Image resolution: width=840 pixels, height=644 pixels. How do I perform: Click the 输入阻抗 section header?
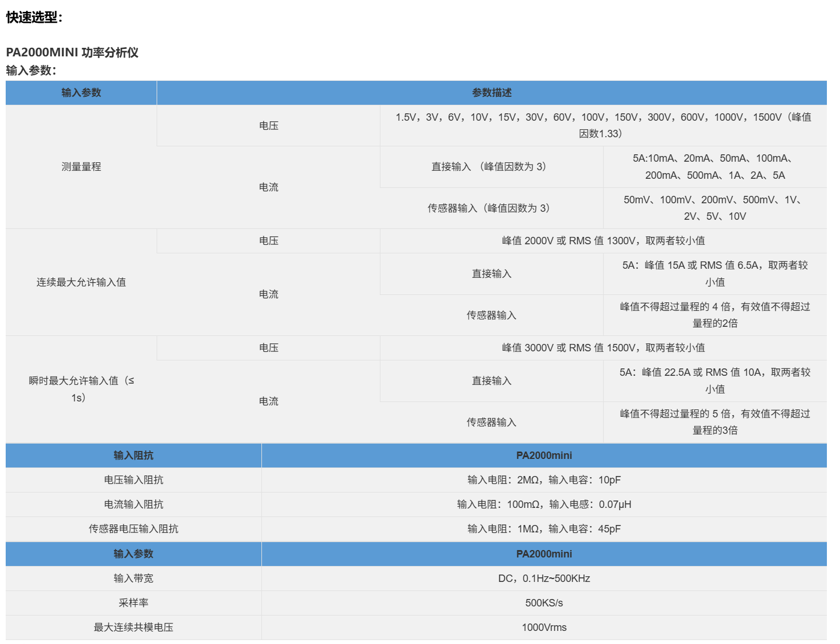pyautogui.click(x=133, y=456)
